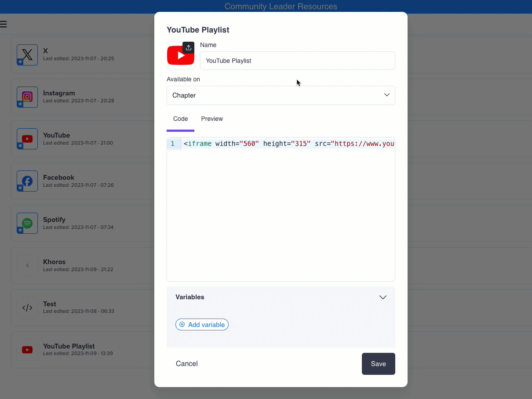Click the Test code brackets icon
The image size is (532, 399).
27,308
